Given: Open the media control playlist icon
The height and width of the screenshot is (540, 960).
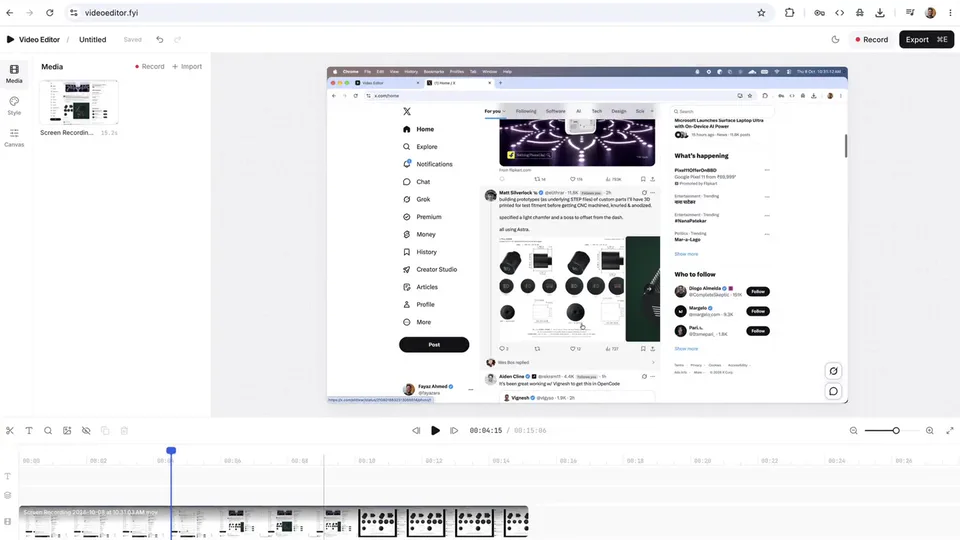Looking at the screenshot, I should (910, 12).
